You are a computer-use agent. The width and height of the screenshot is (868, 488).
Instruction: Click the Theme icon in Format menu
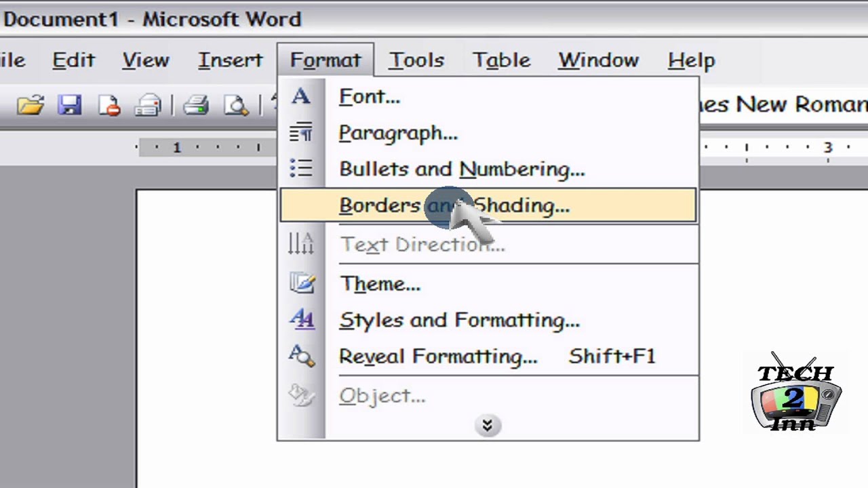pos(301,283)
